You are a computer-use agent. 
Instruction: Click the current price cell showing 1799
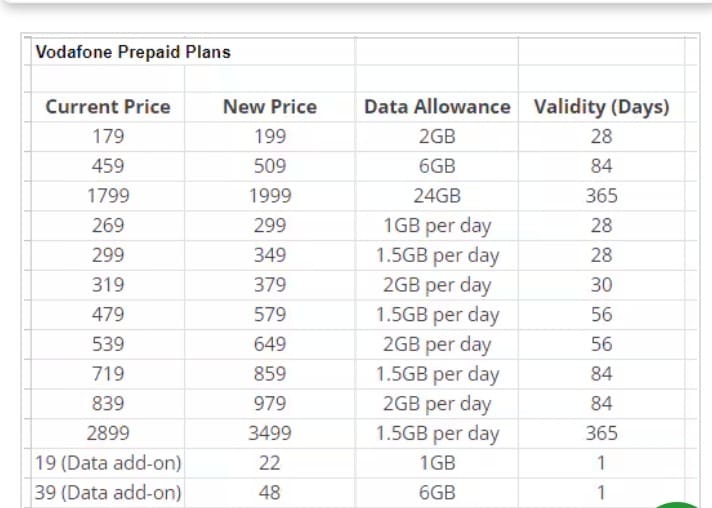point(108,196)
